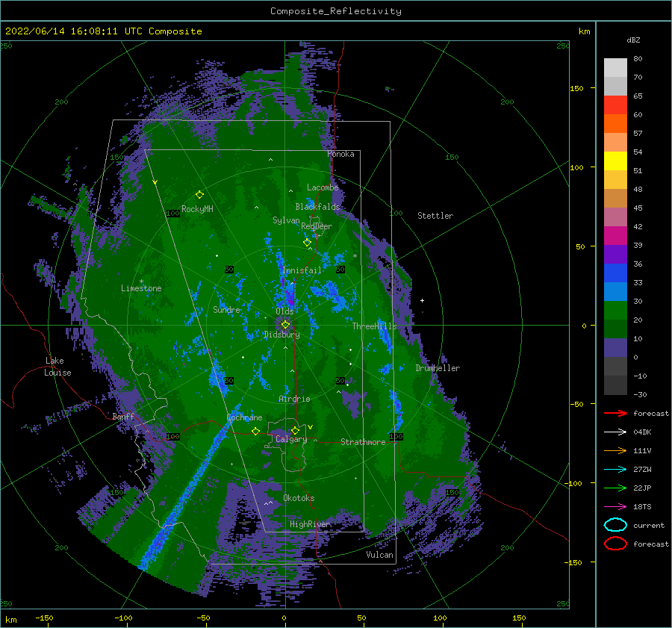Click the yellow diamond marker above Calgary
672x628 pixels.
pyautogui.click(x=295, y=430)
